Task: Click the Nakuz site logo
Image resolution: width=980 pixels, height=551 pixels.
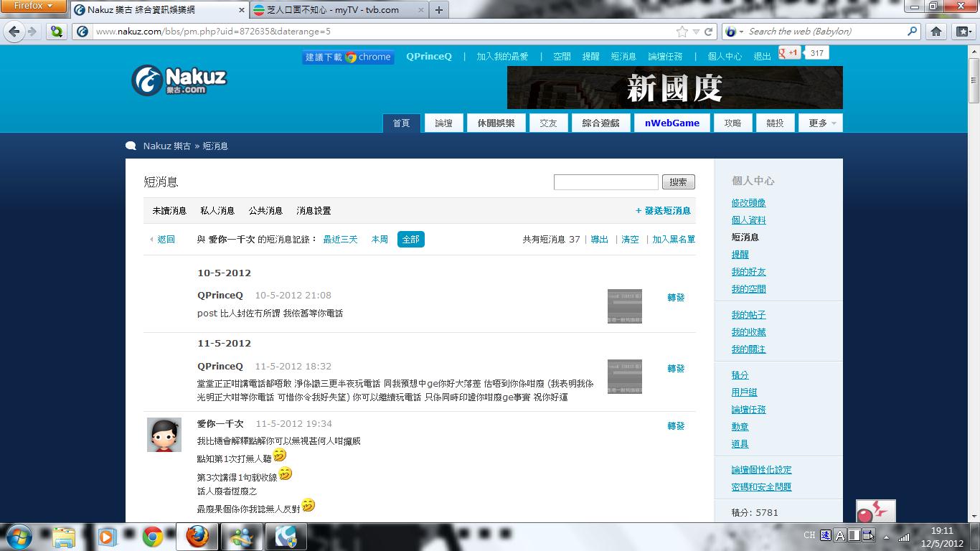Action: [179, 80]
